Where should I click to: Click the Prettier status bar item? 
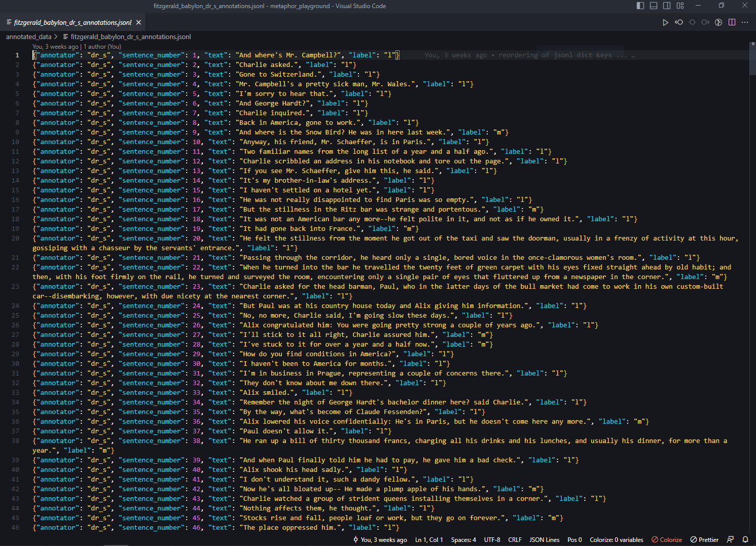point(704,540)
